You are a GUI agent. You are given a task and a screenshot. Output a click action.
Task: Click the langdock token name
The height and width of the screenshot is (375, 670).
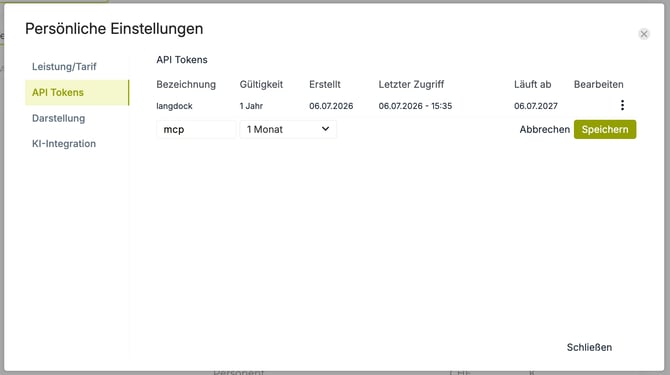[x=174, y=106]
